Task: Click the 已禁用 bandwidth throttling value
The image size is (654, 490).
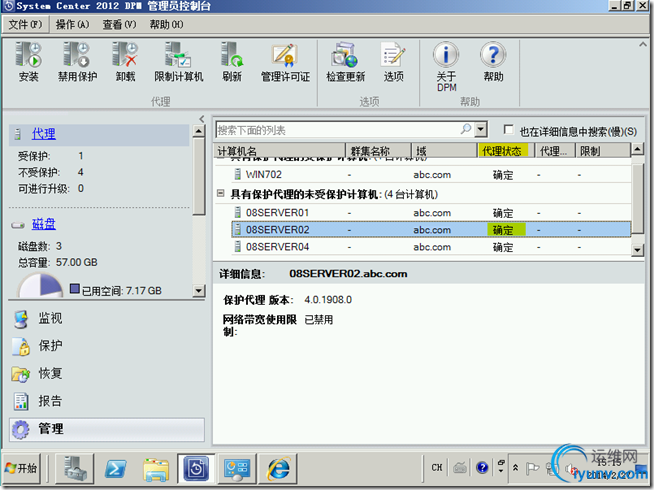Action: tap(319, 320)
